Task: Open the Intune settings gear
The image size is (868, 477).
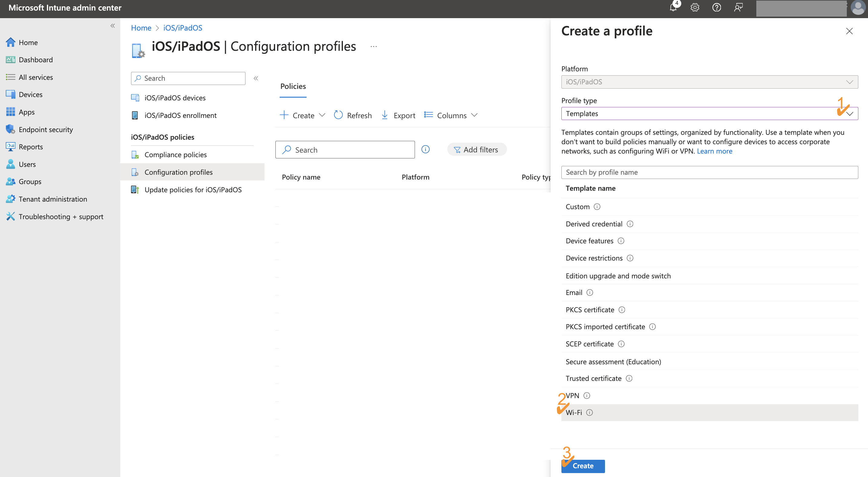Action: (x=695, y=7)
